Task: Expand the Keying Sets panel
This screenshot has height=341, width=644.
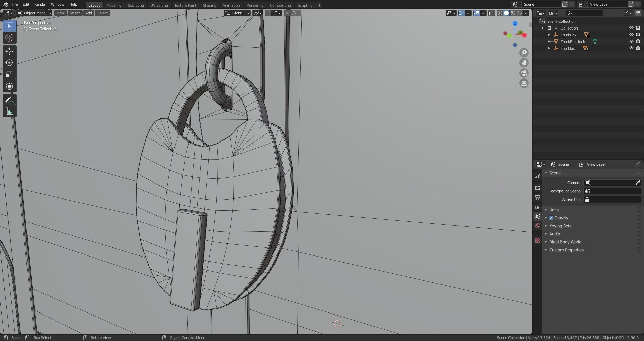Action: pos(560,226)
